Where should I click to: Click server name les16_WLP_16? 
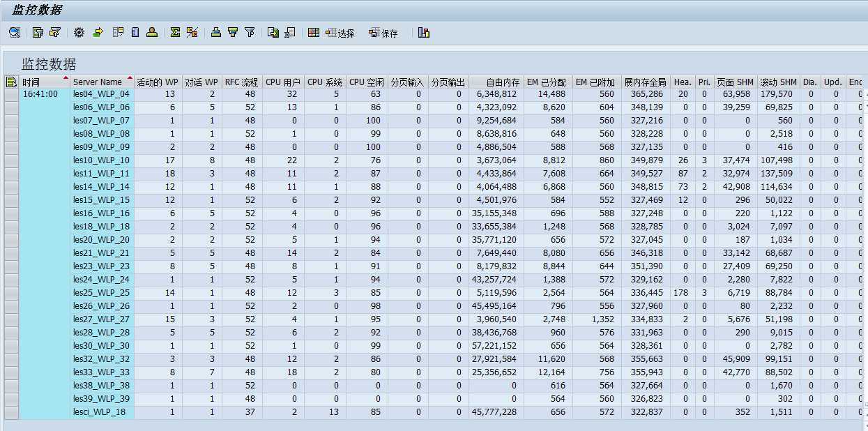tap(101, 213)
